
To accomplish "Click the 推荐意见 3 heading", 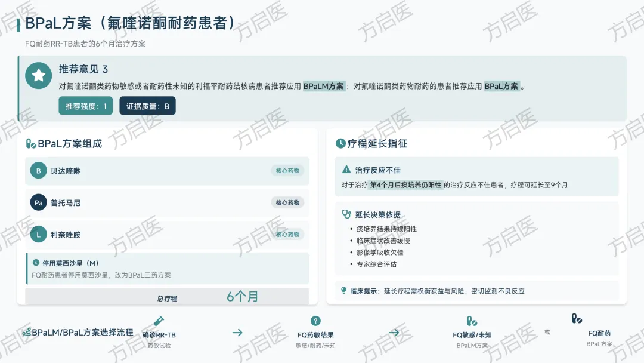I will coord(83,69).
